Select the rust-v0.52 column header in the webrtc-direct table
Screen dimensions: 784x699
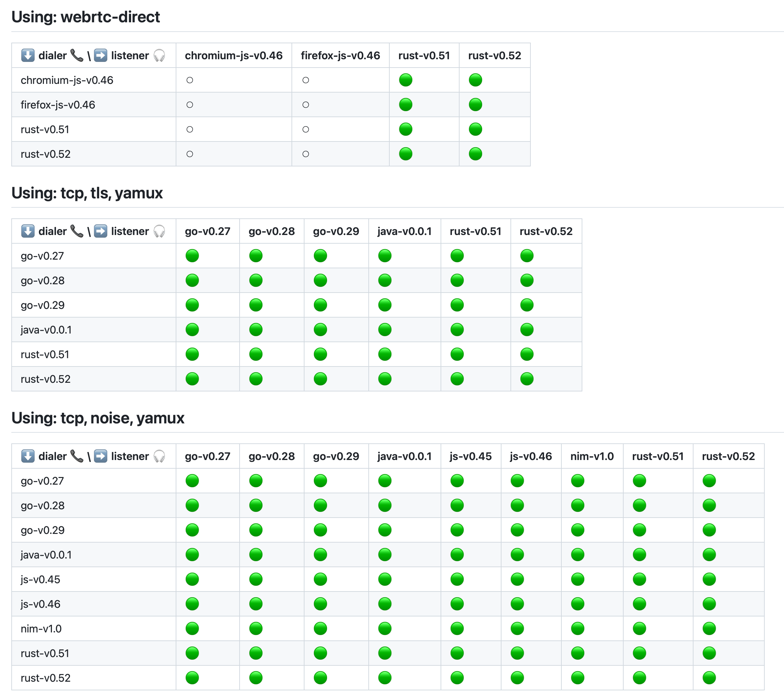494,55
